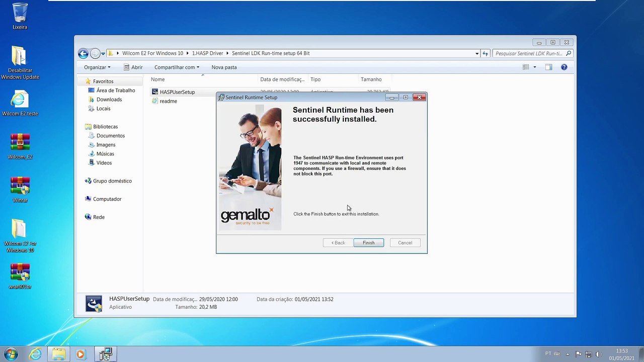Image resolution: width=644 pixels, height=362 pixels.
Task: Select Wilcom_E2 archive desktop icon
Action: 20,146
